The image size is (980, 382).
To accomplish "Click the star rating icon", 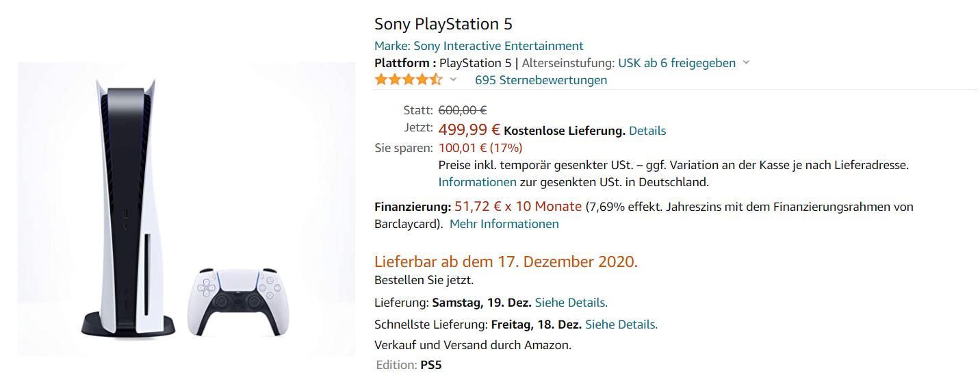I will pos(409,80).
